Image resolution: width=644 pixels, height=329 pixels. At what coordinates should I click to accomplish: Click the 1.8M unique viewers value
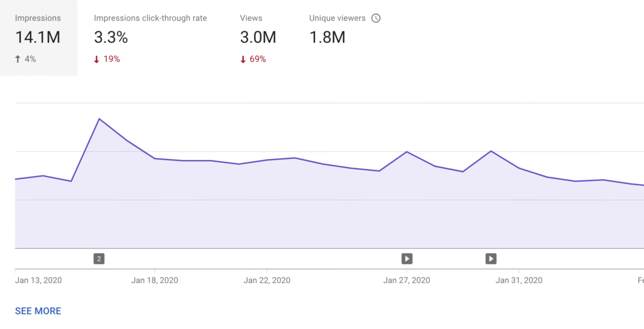click(327, 37)
